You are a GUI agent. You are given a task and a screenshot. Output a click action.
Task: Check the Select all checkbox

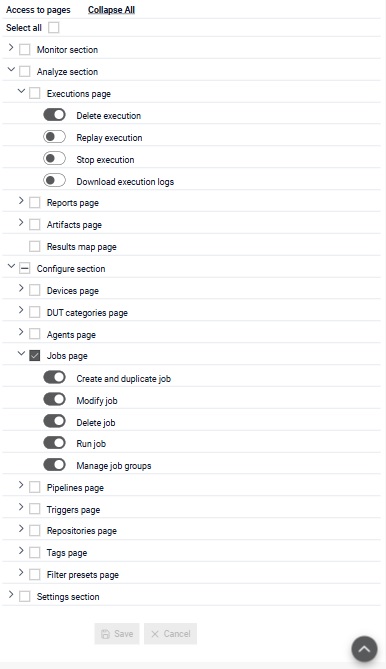coord(54,28)
